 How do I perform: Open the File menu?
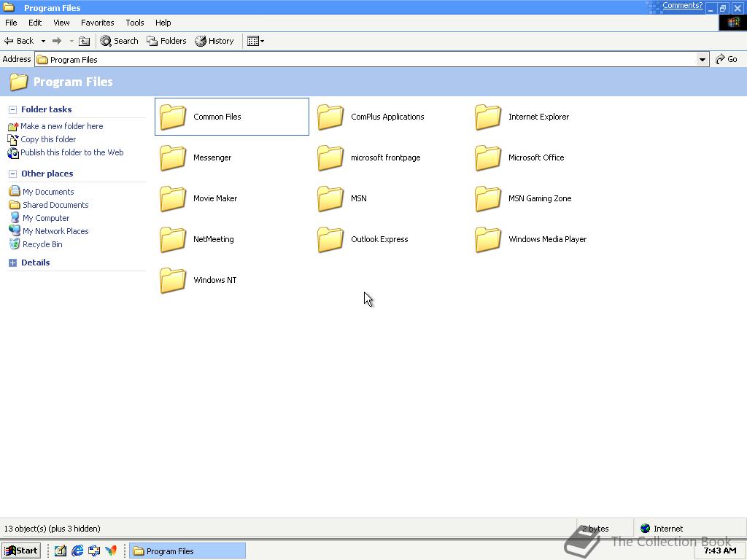click(x=11, y=23)
